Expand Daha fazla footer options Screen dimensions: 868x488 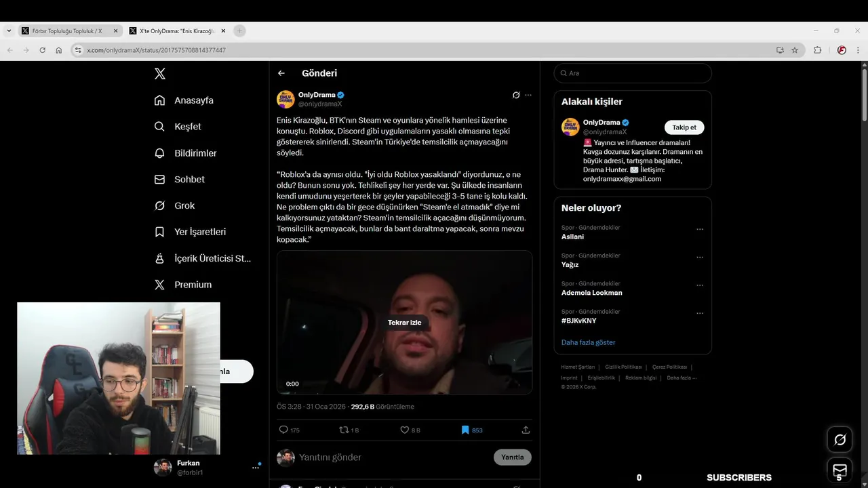(682, 378)
